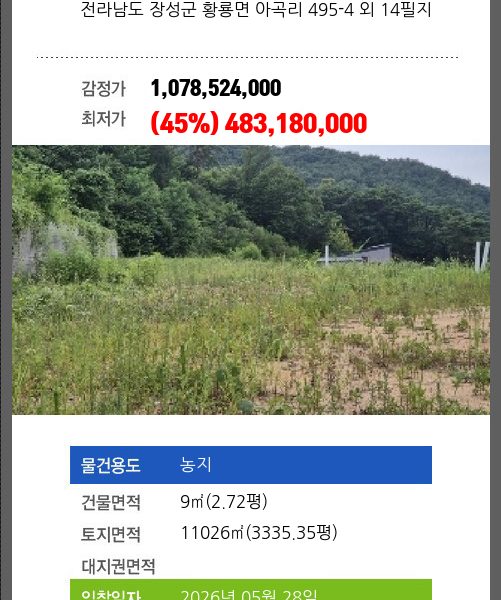Screen dimensions: 501x600
Task: Click the dotted divider line under address
Action: [x=248, y=57]
